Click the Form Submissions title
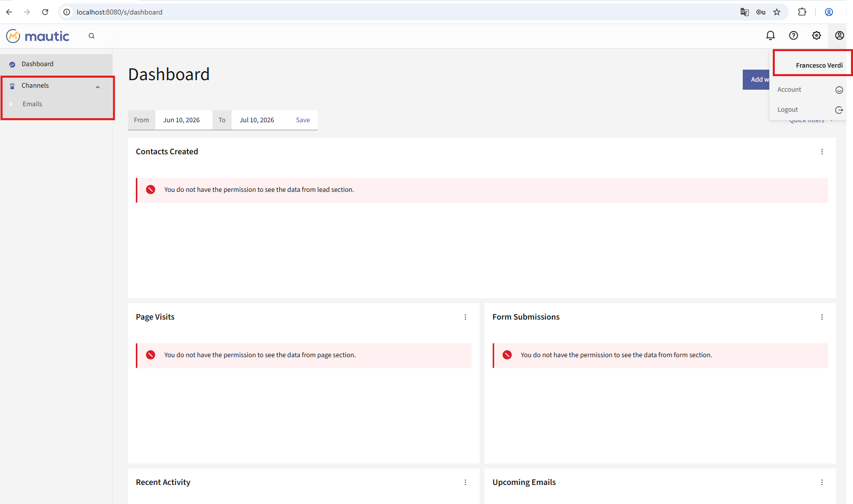853x504 pixels. [x=526, y=317]
